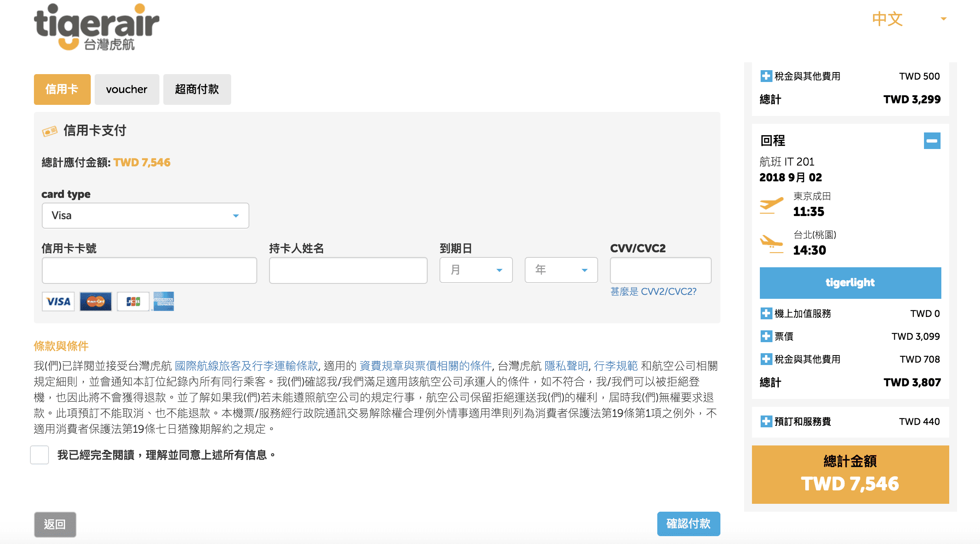Image resolution: width=980 pixels, height=544 pixels.
Task: Open 國際航線旅客及行李運輸條款 link
Action: [246, 366]
